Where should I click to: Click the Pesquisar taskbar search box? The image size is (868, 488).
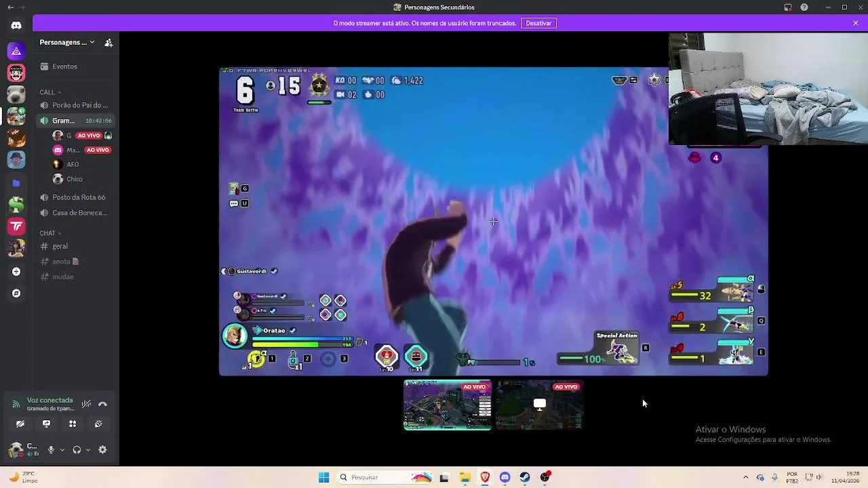coord(385,477)
